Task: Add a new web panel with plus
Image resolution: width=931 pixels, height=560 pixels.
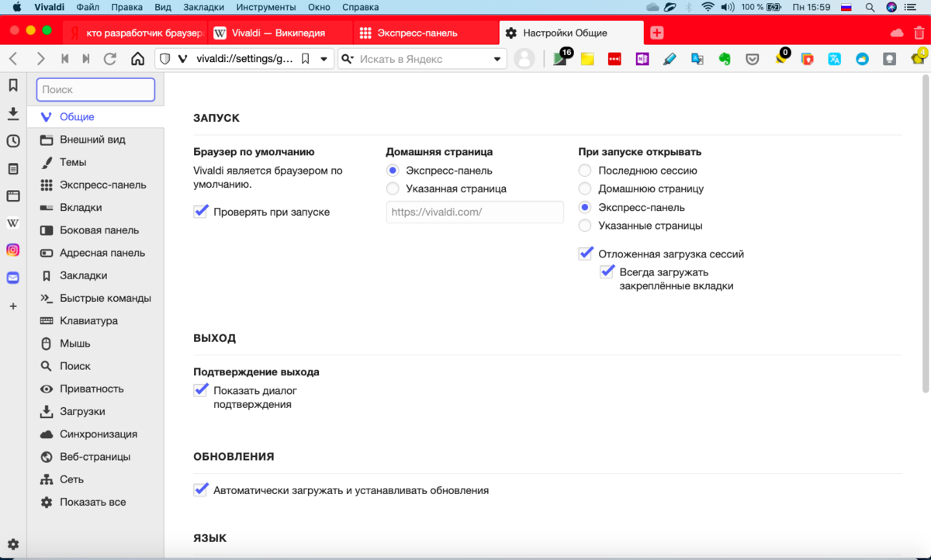Action: 13,306
